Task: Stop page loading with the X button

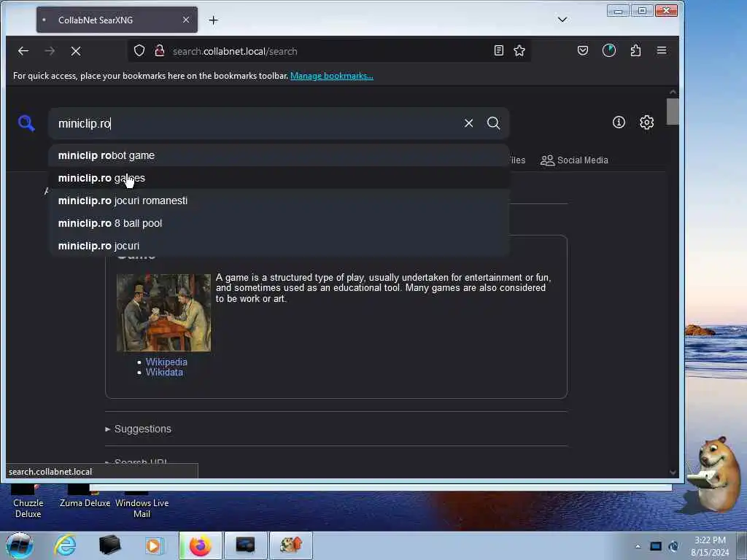Action: 76,51
